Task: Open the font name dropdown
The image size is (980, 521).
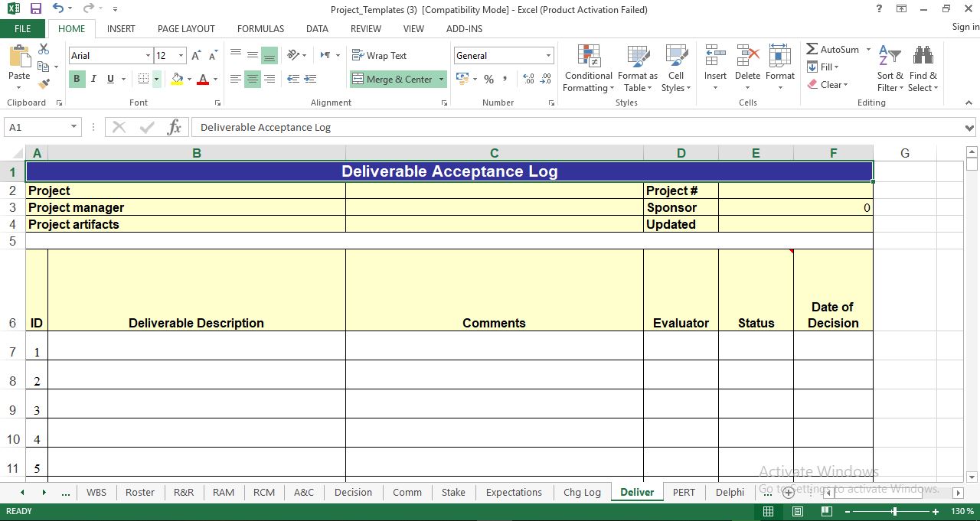Action: (x=149, y=55)
